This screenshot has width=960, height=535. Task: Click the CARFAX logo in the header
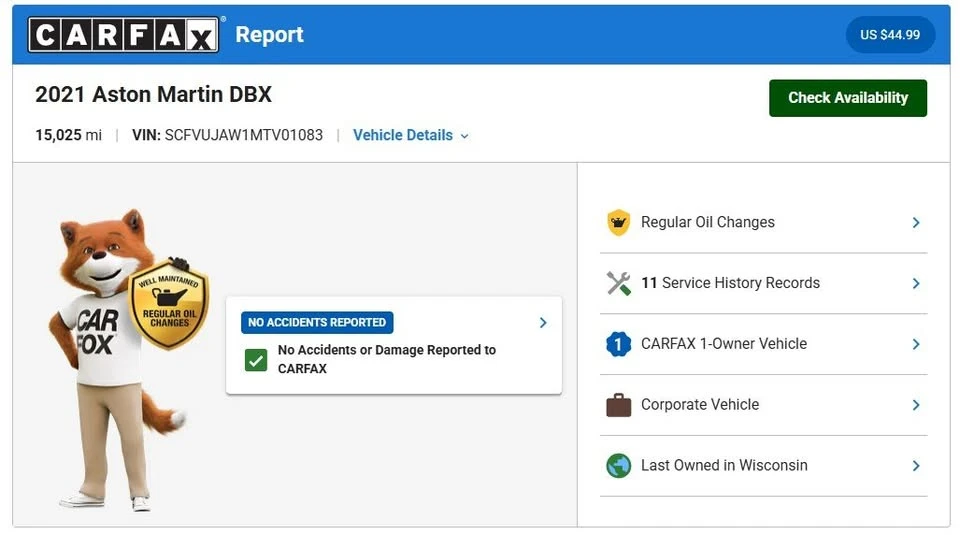pos(123,35)
